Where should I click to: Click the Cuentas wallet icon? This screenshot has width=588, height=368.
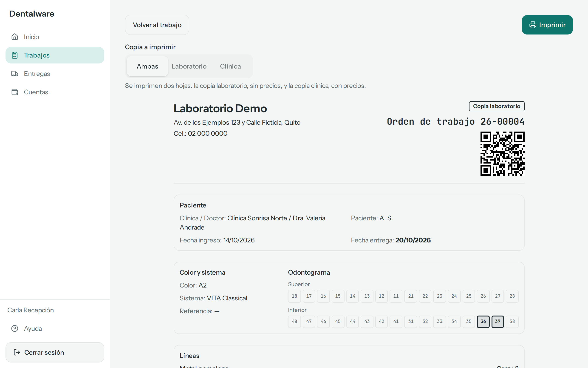(15, 92)
